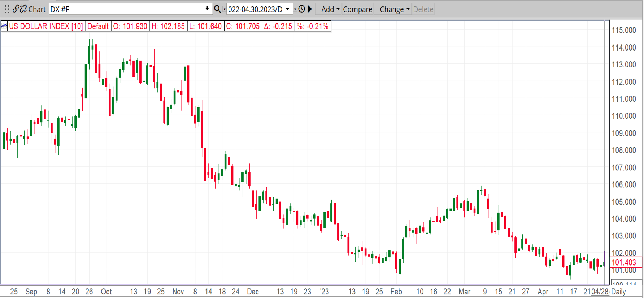The width and height of the screenshot is (644, 298).
Task: Click the Compare button
Action: click(357, 9)
